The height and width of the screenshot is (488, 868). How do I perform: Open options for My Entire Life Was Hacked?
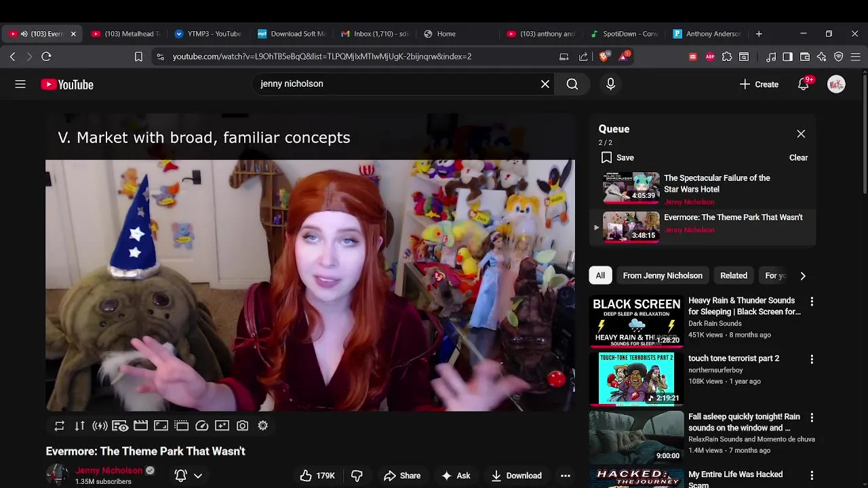click(812, 475)
